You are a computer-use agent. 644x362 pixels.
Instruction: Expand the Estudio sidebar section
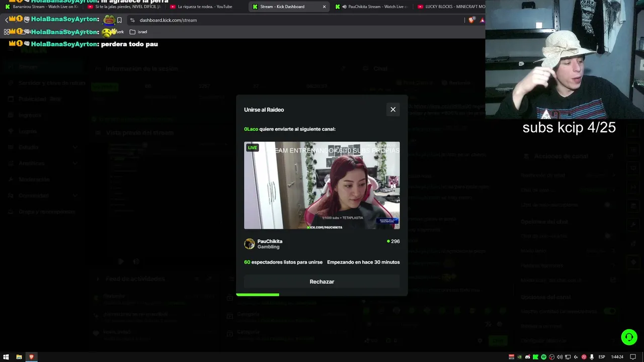click(75, 147)
